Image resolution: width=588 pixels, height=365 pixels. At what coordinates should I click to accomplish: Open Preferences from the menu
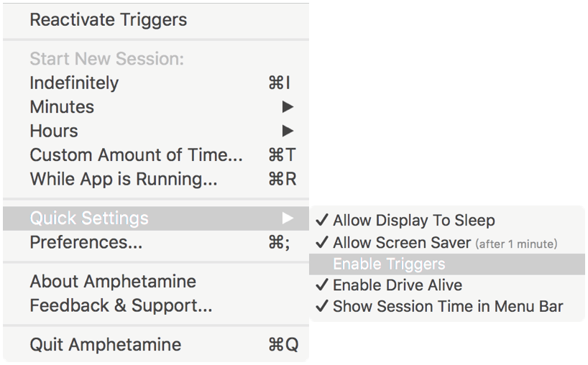86,242
